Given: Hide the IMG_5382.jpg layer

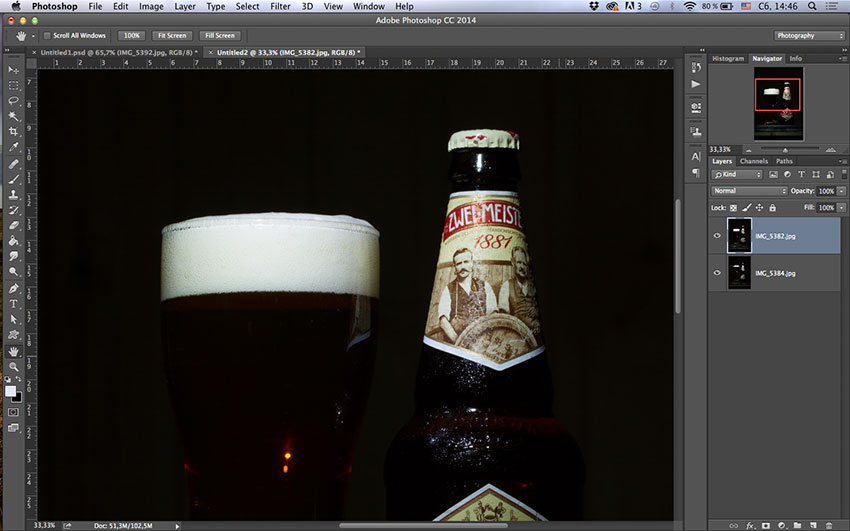Looking at the screenshot, I should click(x=717, y=236).
